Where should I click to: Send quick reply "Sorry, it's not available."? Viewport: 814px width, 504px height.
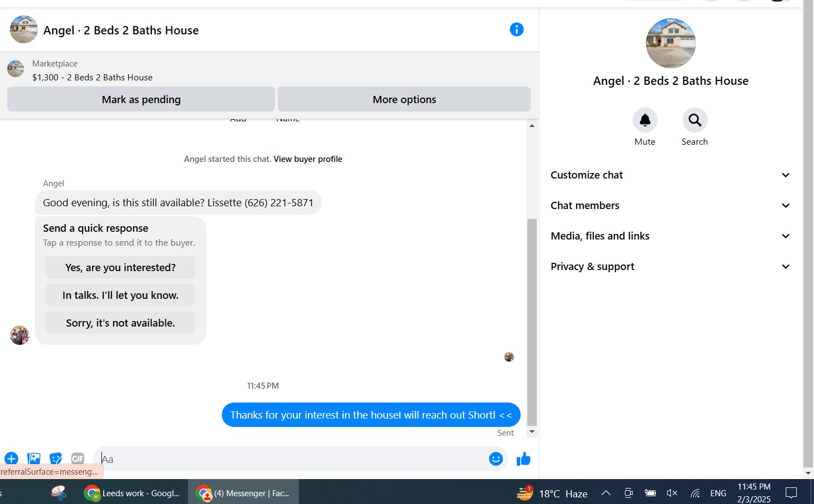pyautogui.click(x=120, y=323)
